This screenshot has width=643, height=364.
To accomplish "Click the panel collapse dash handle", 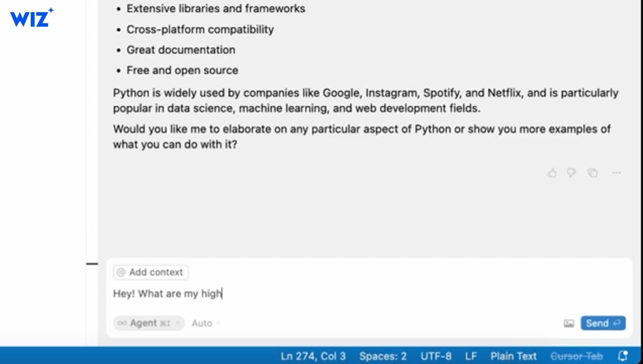I will [92, 263].
